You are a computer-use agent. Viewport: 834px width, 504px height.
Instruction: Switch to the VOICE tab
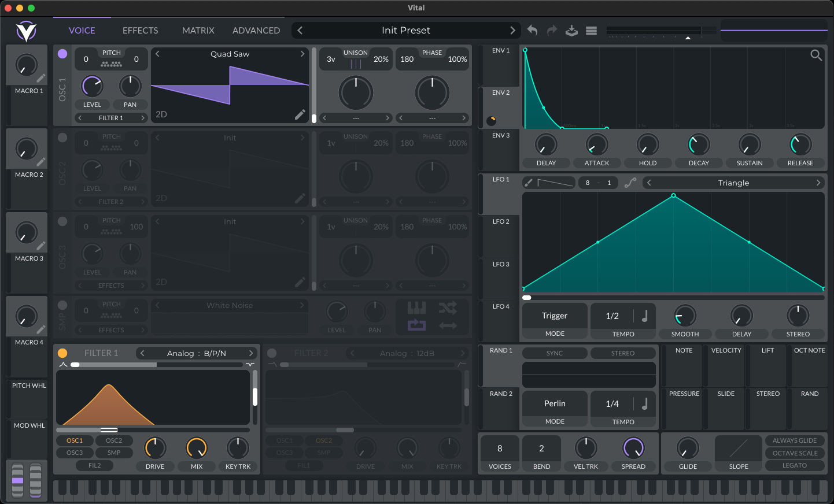coord(82,30)
